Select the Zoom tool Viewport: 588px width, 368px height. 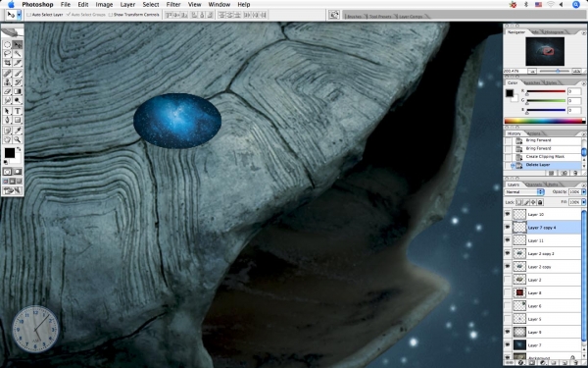coord(18,139)
